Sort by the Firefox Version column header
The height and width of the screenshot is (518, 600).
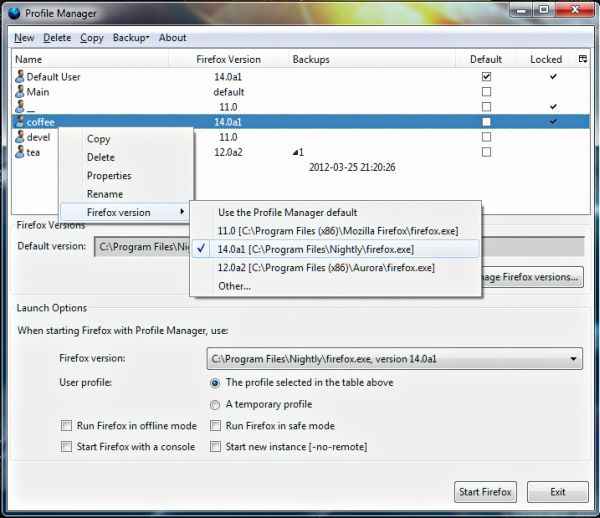click(228, 59)
